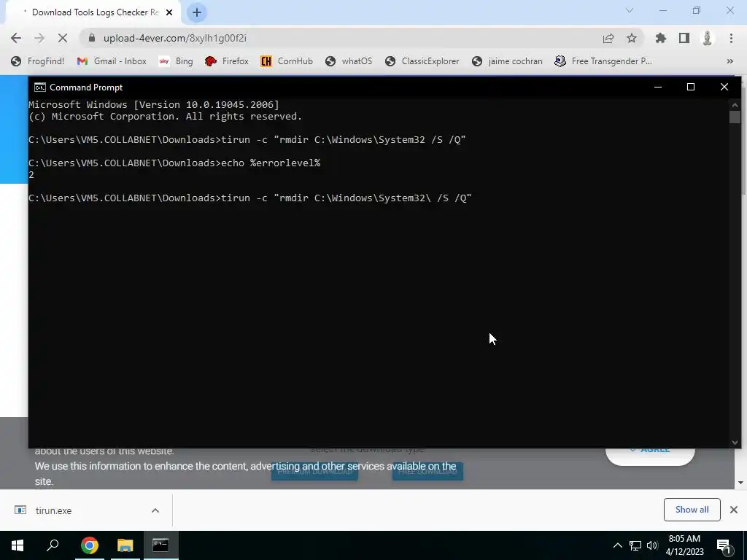
Task: Open the CornHub bookmark
Action: click(286, 61)
